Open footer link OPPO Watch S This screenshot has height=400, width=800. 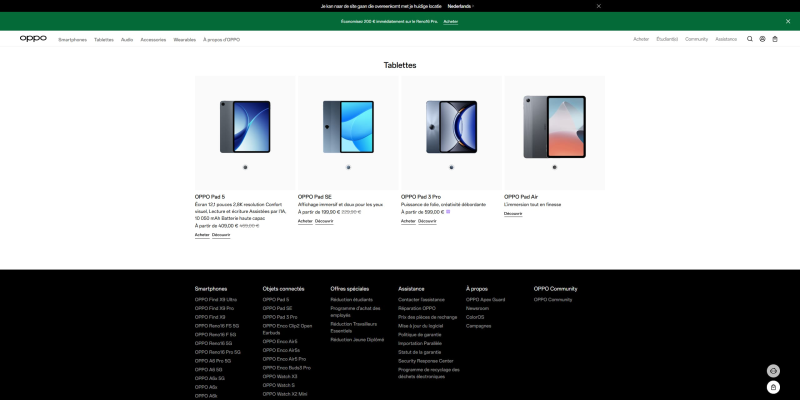pos(279,385)
